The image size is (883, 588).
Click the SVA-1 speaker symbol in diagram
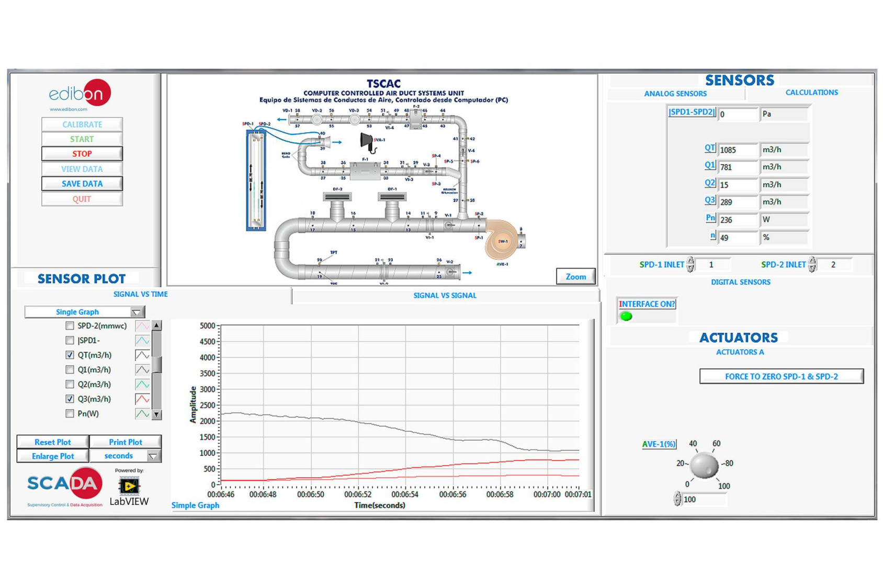pos(368,142)
